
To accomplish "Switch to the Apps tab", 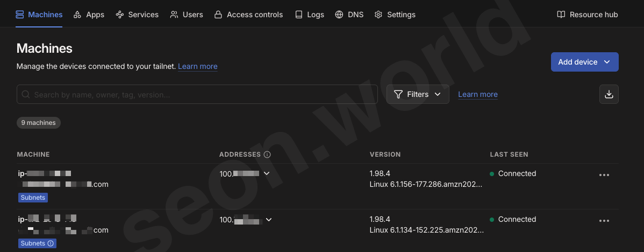I will point(89,15).
